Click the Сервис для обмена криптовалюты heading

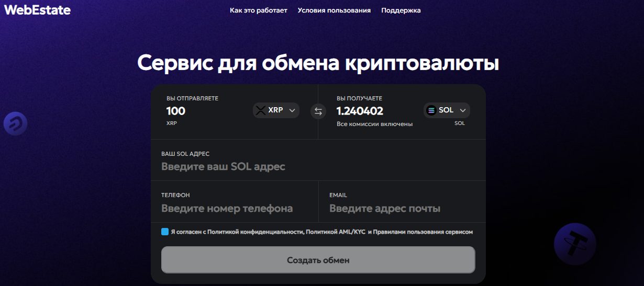coord(318,63)
